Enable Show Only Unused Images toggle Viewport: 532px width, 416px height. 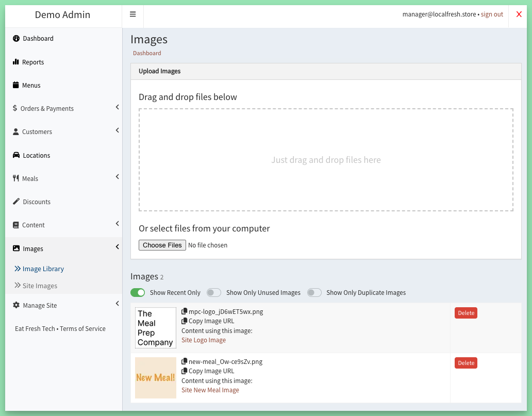(x=214, y=292)
